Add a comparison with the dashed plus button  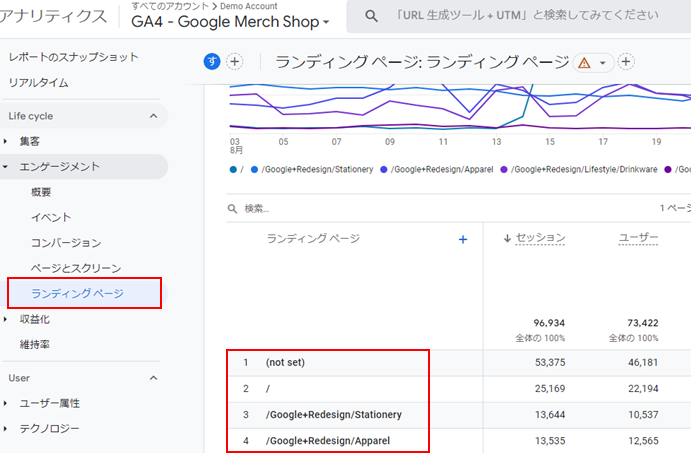click(235, 62)
